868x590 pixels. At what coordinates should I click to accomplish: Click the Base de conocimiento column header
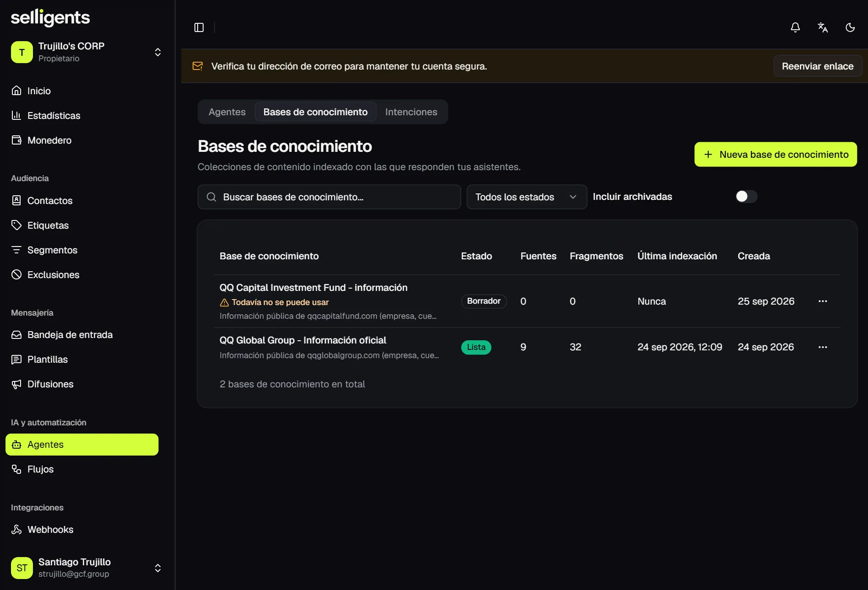(x=269, y=256)
